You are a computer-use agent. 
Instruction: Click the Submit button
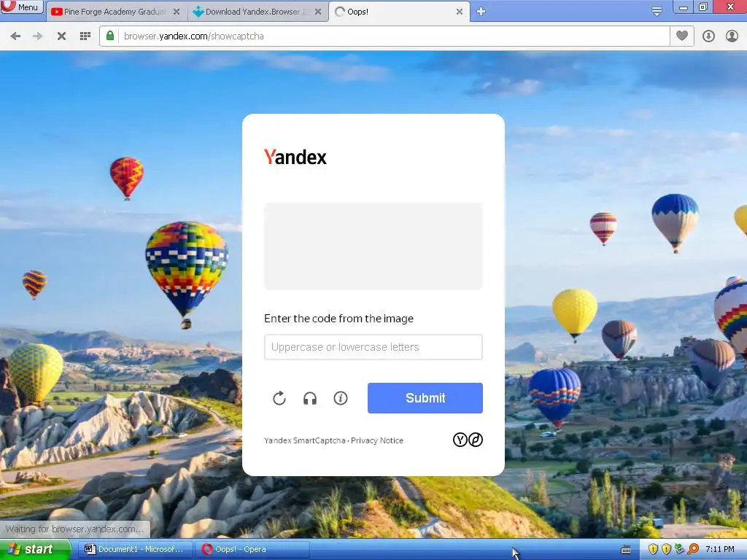425,398
